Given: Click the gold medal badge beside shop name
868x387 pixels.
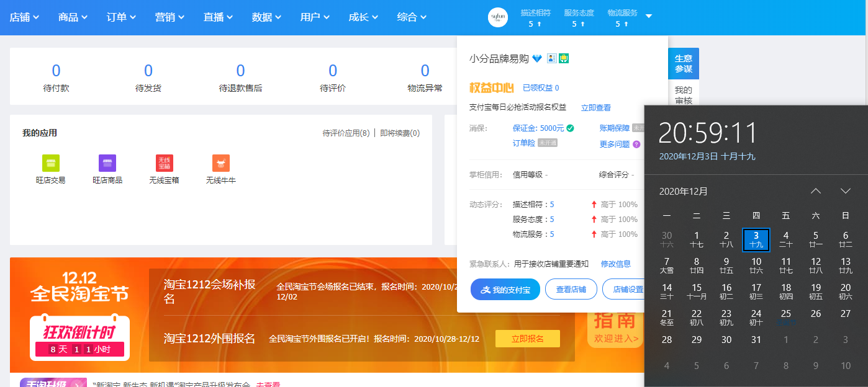Looking at the screenshot, I should [x=564, y=58].
